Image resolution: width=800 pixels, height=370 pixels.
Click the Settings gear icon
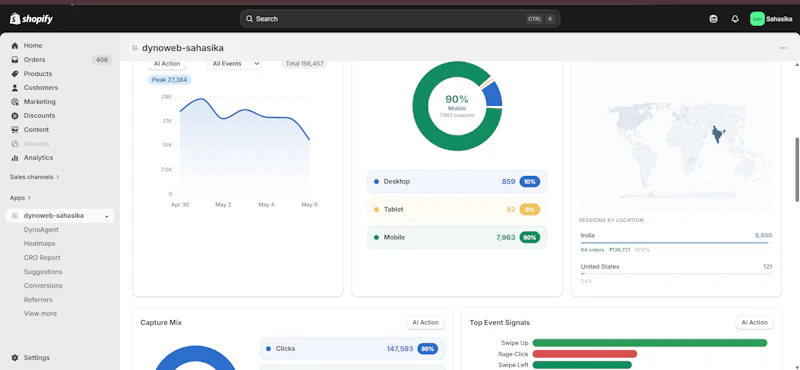click(x=15, y=358)
